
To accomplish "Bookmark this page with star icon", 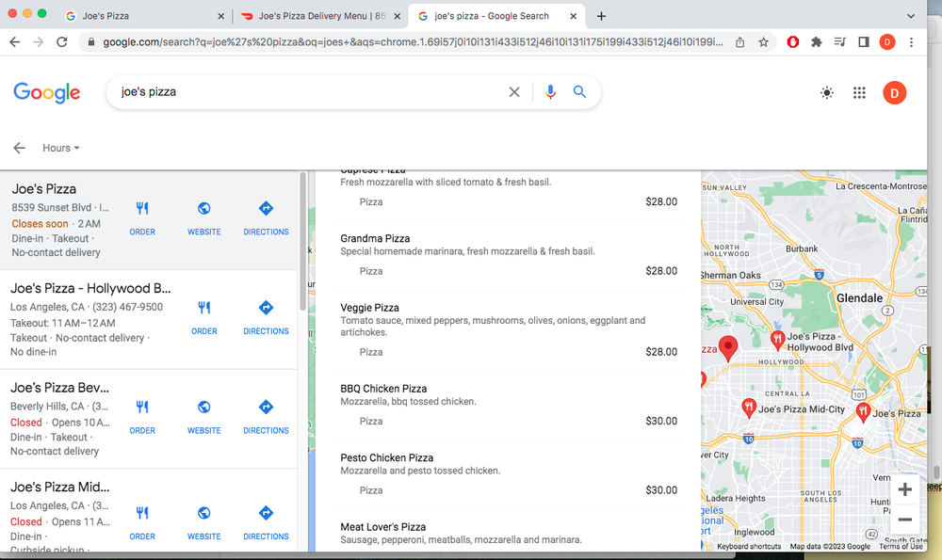I will click(x=764, y=42).
